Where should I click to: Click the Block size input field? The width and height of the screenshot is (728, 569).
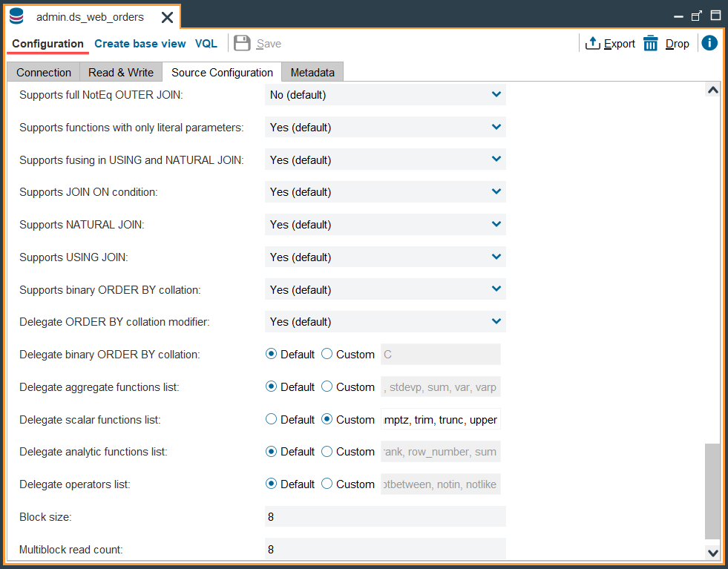pyautogui.click(x=385, y=516)
